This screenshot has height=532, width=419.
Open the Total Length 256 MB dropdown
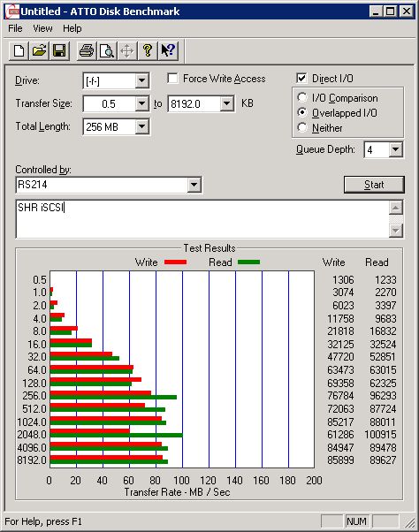pyautogui.click(x=141, y=127)
